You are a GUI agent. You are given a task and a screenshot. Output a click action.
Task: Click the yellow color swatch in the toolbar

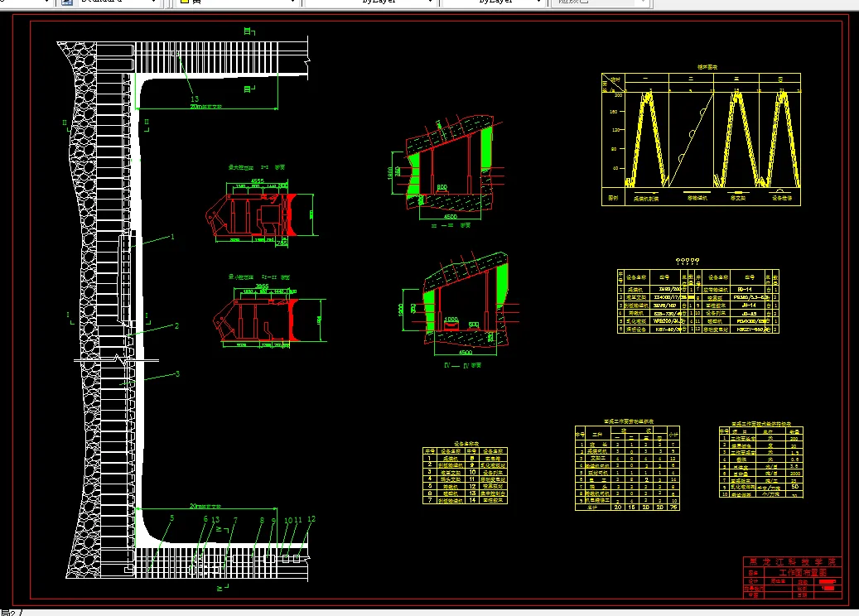185,2
